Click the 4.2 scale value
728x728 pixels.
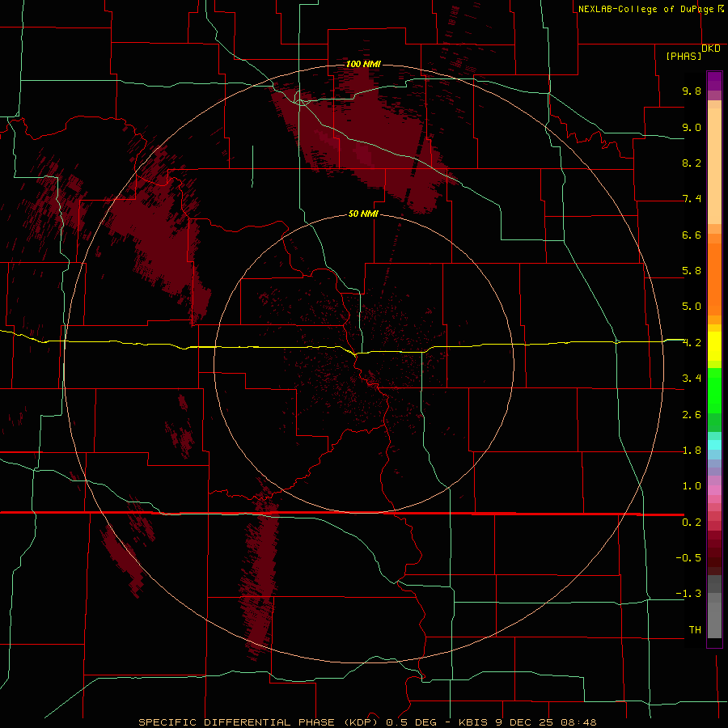coord(692,343)
